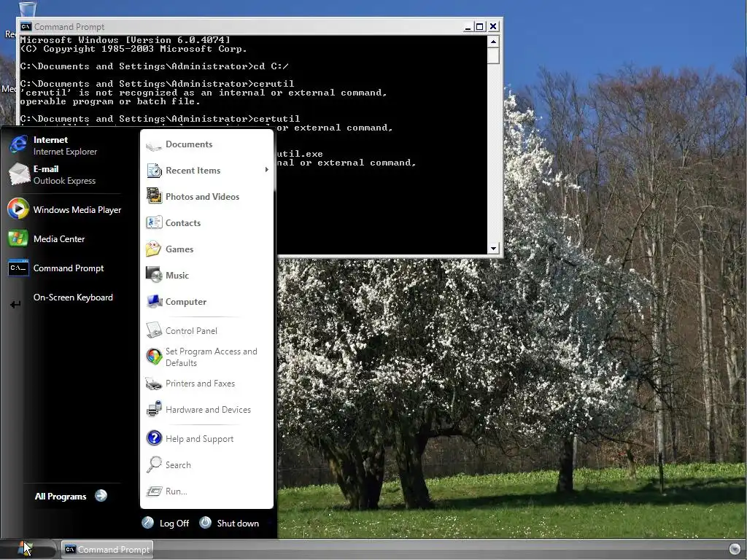
Task: Open the Music icon
Action: click(154, 275)
